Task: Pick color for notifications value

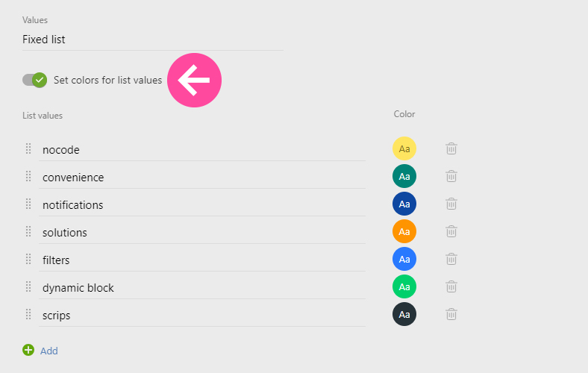Action: coord(404,204)
